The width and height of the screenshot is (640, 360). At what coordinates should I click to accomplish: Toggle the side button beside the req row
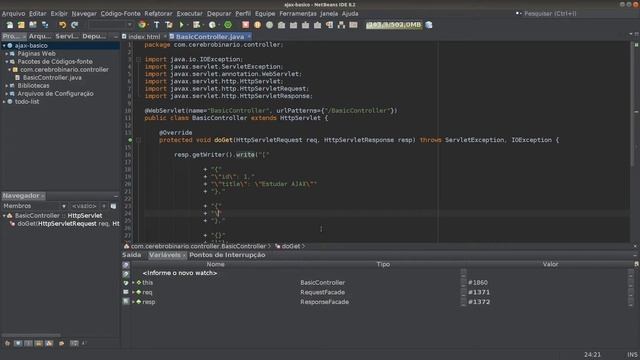[x=126, y=292]
